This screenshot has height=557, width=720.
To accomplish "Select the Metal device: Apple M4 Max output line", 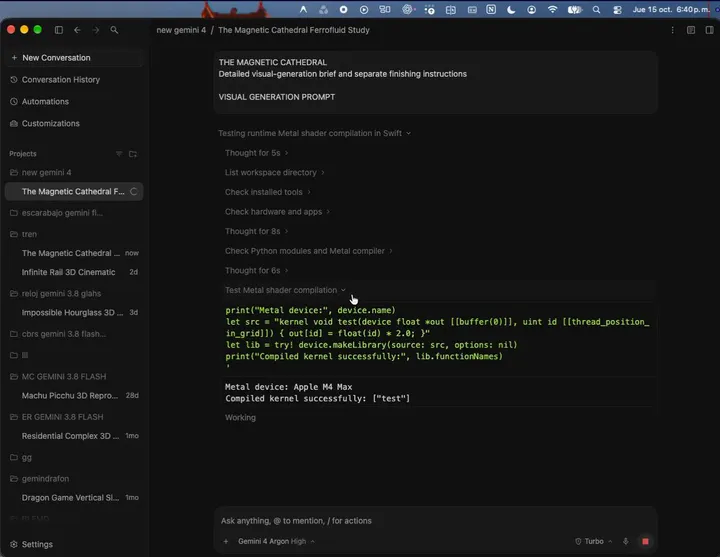I will (288, 387).
